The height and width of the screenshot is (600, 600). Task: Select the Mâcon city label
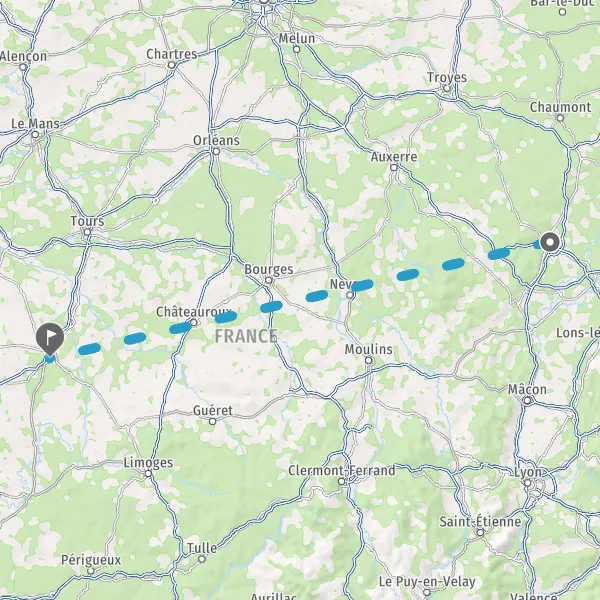tap(527, 390)
